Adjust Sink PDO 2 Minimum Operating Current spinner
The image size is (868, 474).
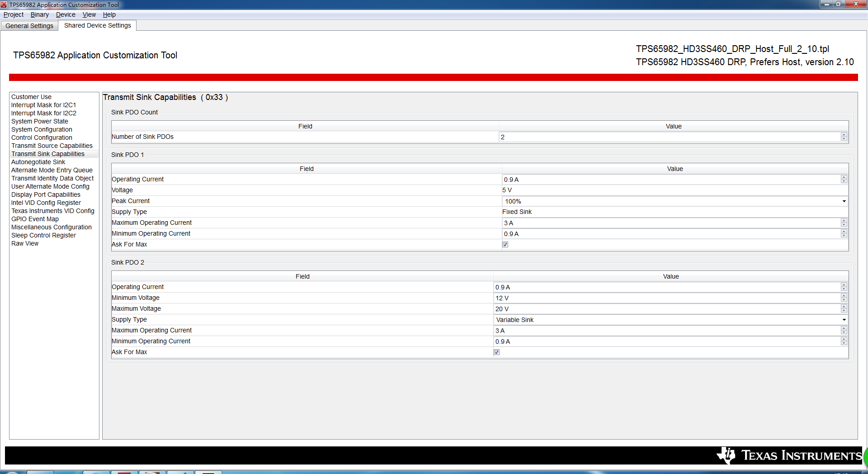point(844,341)
